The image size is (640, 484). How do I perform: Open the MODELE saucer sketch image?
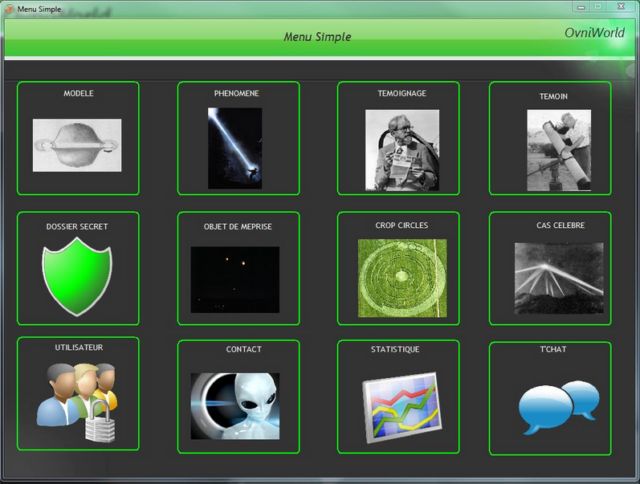coord(77,145)
